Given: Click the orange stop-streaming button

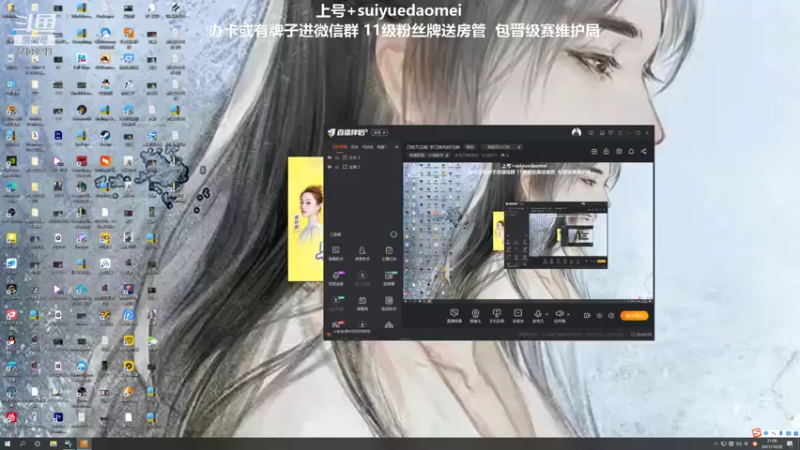Looking at the screenshot, I should tap(634, 316).
